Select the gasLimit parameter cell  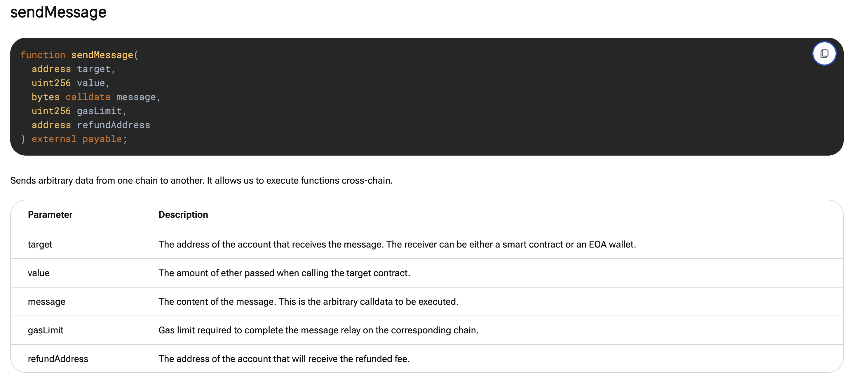[x=46, y=330]
